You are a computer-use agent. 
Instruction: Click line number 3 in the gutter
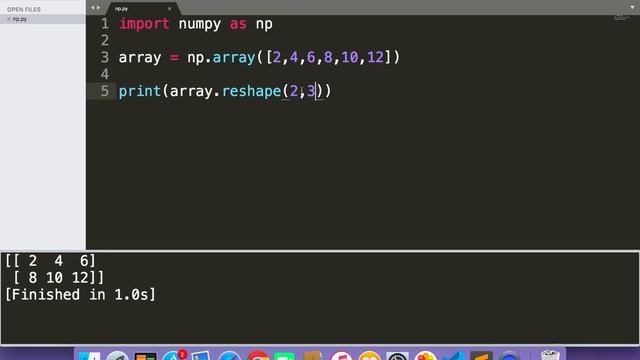point(104,57)
